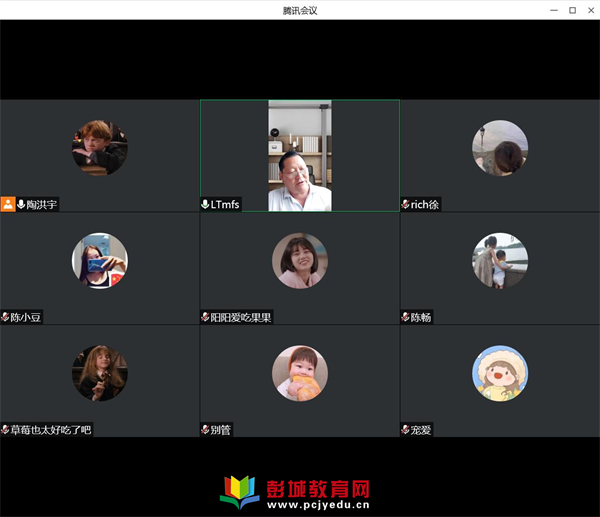
Task: Select 陈小豆's selfie avatar
Action: coord(100,261)
